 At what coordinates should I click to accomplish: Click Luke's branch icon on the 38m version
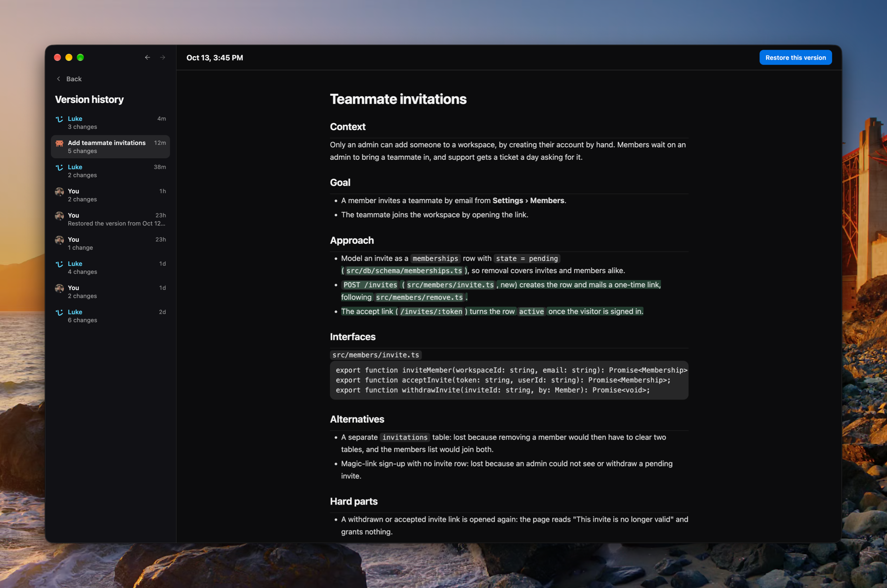tap(59, 168)
